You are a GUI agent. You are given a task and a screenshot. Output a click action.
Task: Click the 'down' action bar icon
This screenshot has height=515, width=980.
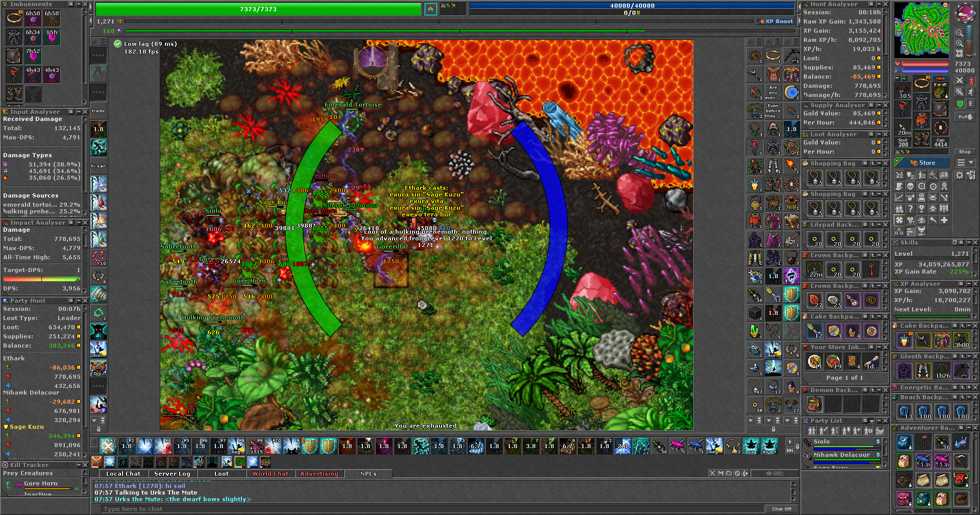click(x=770, y=446)
